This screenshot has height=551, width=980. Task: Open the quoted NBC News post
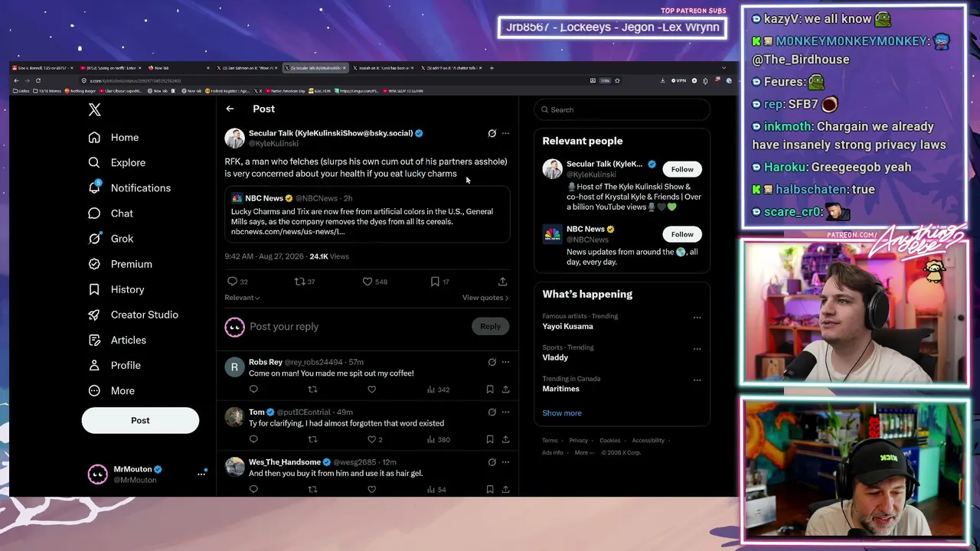coord(367,214)
